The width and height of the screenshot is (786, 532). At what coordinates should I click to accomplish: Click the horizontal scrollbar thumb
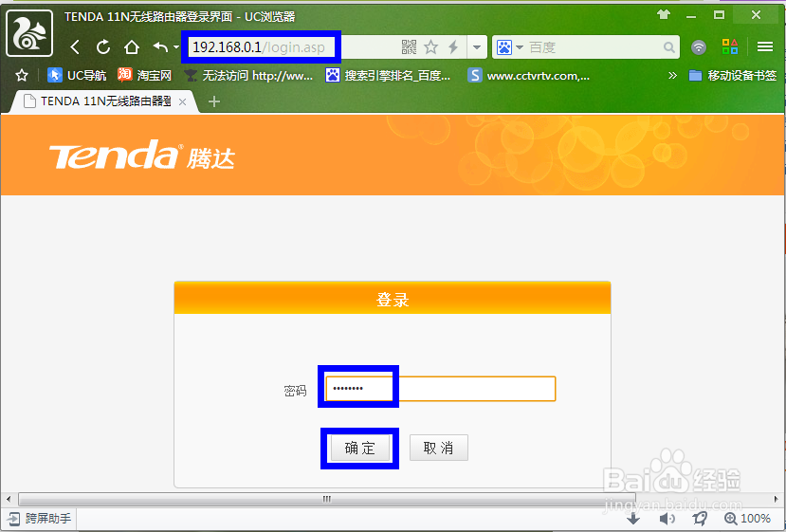click(327, 499)
